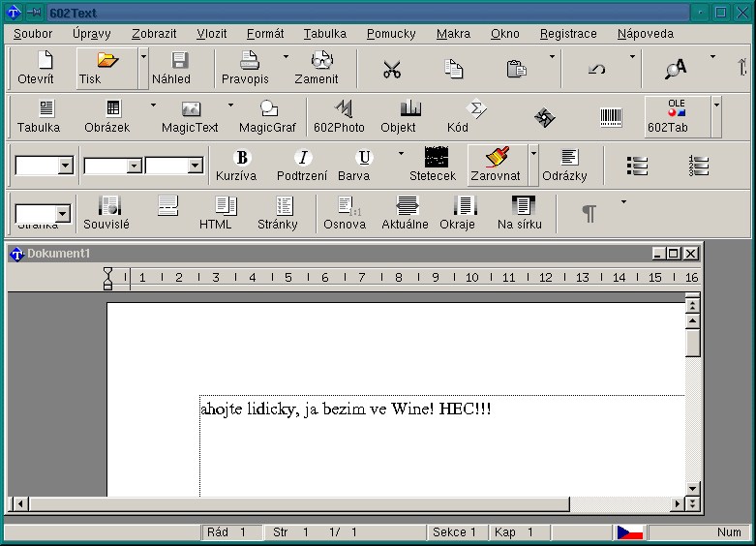Viewport: 756px width, 546px height.
Task: Click the Czech flag language indicator
Action: click(x=630, y=532)
